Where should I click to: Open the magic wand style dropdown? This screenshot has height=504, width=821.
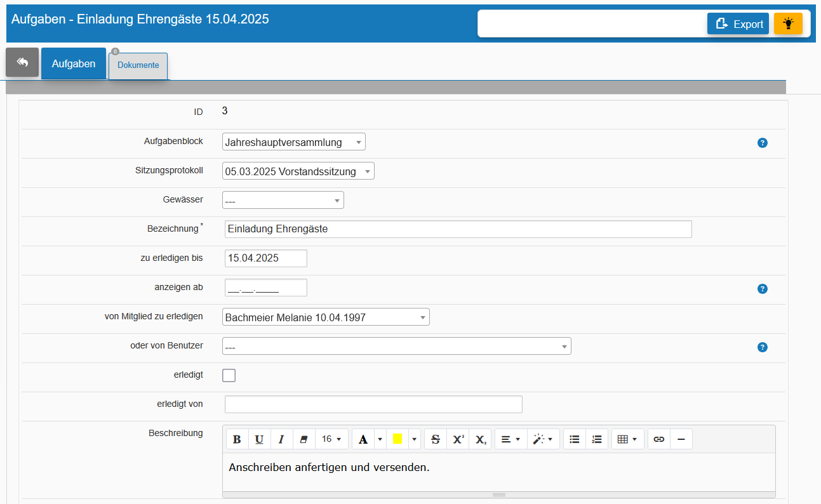pos(544,439)
